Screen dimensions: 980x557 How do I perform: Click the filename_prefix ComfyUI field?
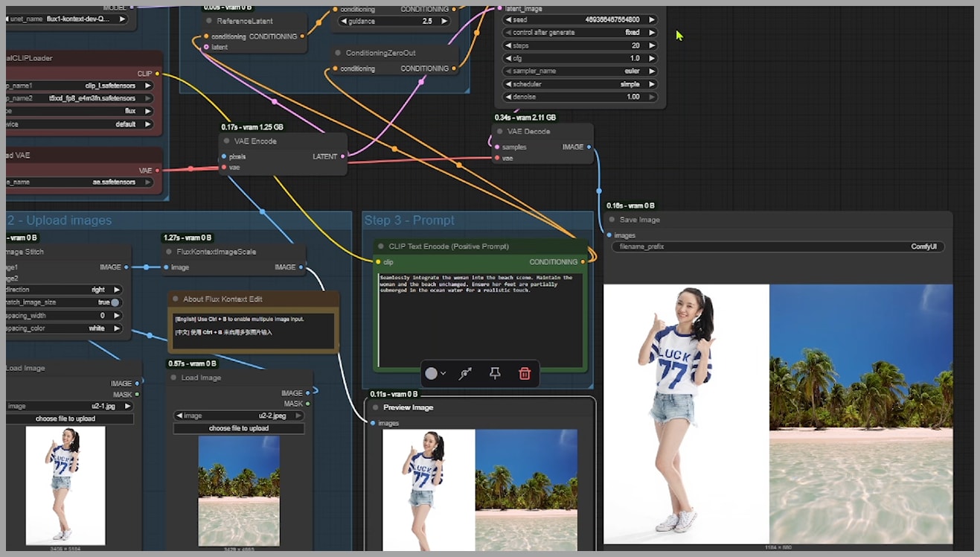(x=778, y=246)
